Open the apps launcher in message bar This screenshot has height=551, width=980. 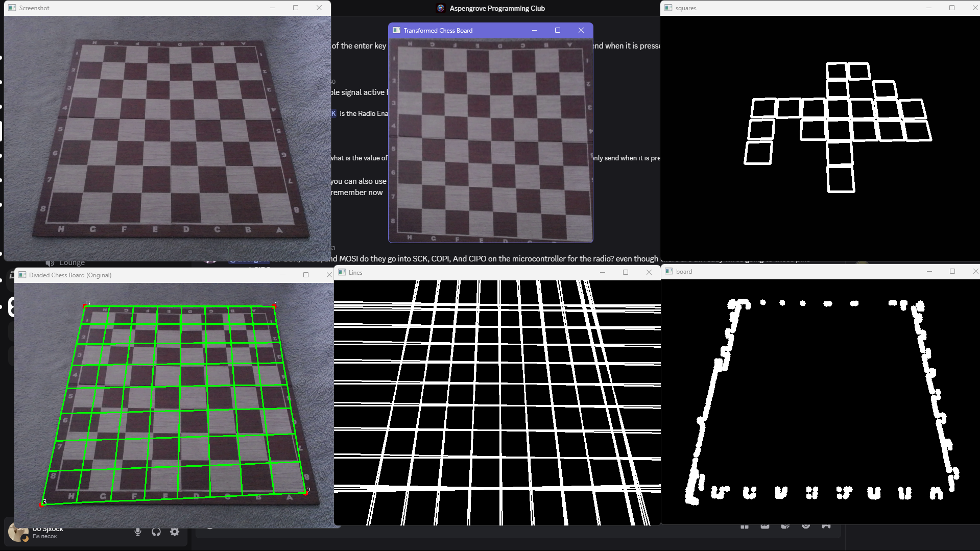click(x=826, y=526)
